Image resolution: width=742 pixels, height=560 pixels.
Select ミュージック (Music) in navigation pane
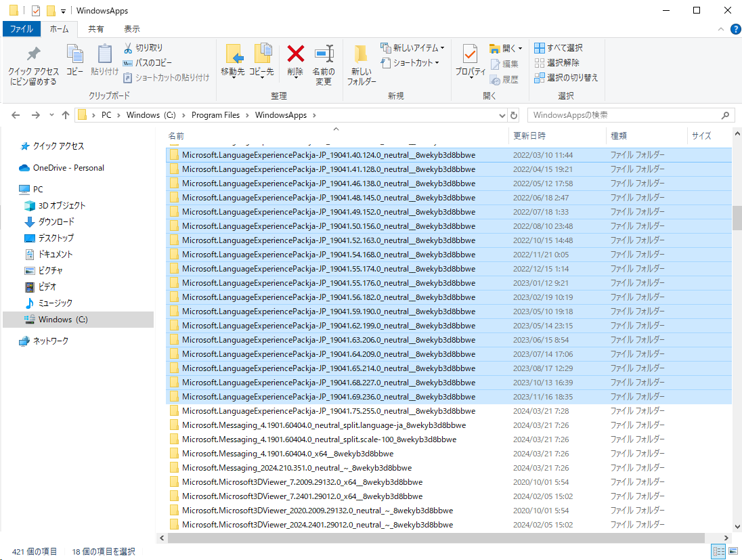48,303
